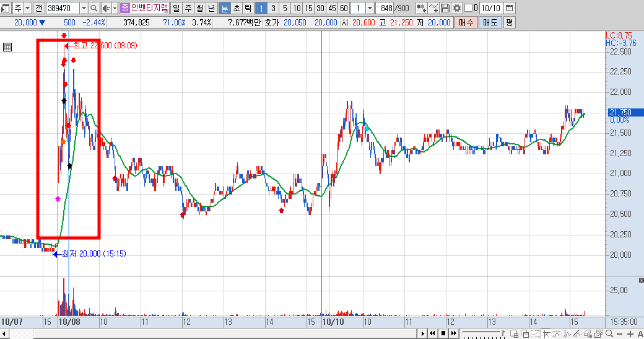The height and width of the screenshot is (339, 644).
Task: Click the stock search magnifier icon
Action: pos(94,8)
